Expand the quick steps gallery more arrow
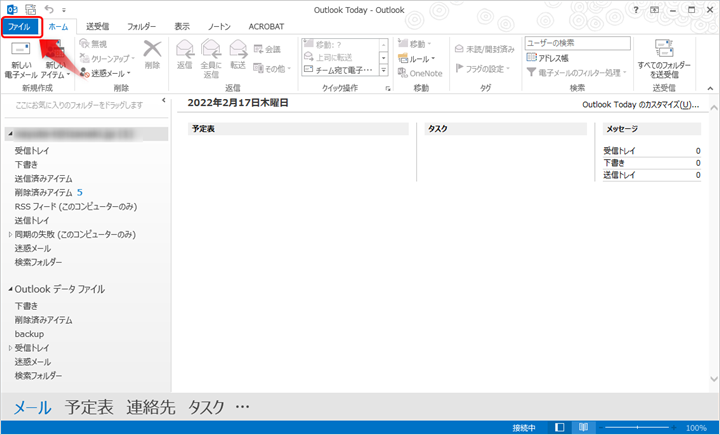 384,70
